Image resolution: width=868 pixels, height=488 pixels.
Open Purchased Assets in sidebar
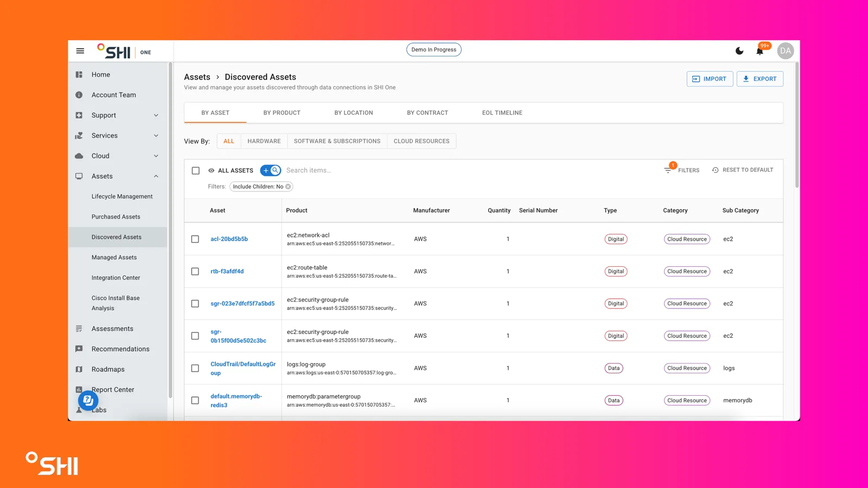(x=116, y=217)
